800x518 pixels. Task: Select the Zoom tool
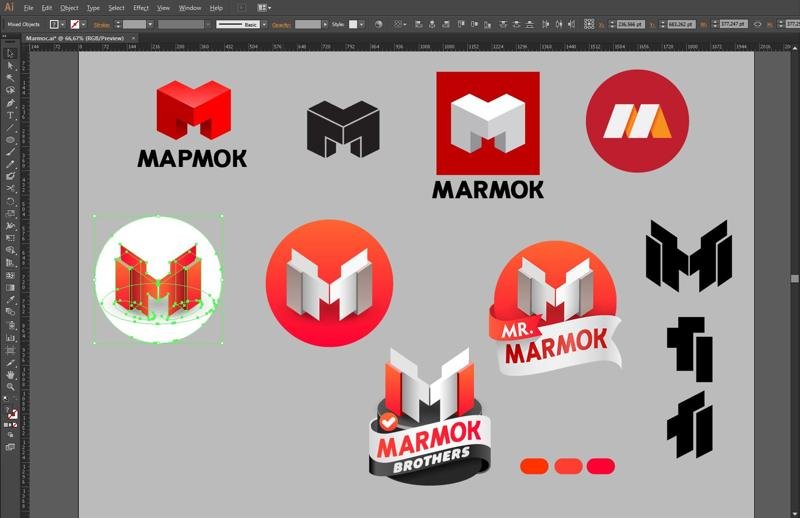point(11,387)
